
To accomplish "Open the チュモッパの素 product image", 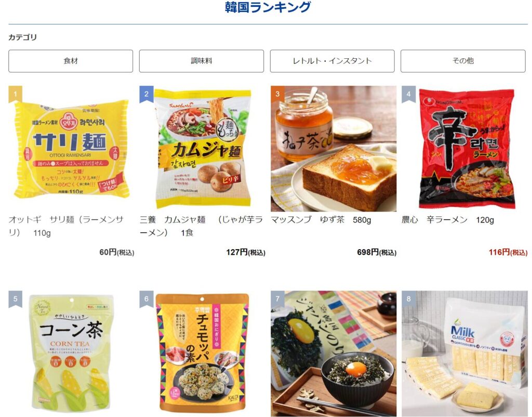I will coord(203,354).
